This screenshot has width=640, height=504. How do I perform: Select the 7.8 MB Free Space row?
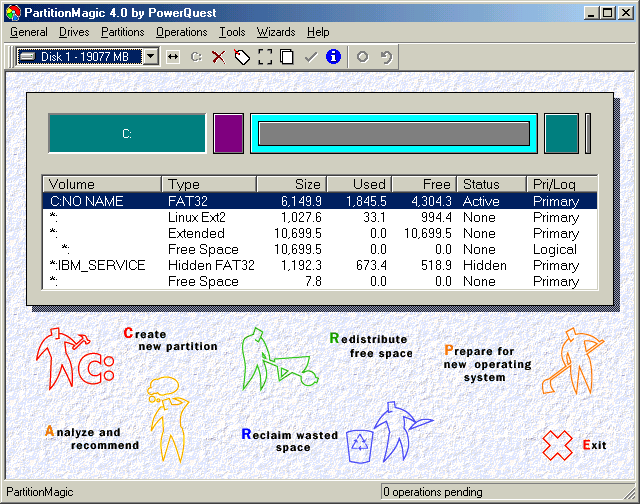pyautogui.click(x=320, y=281)
